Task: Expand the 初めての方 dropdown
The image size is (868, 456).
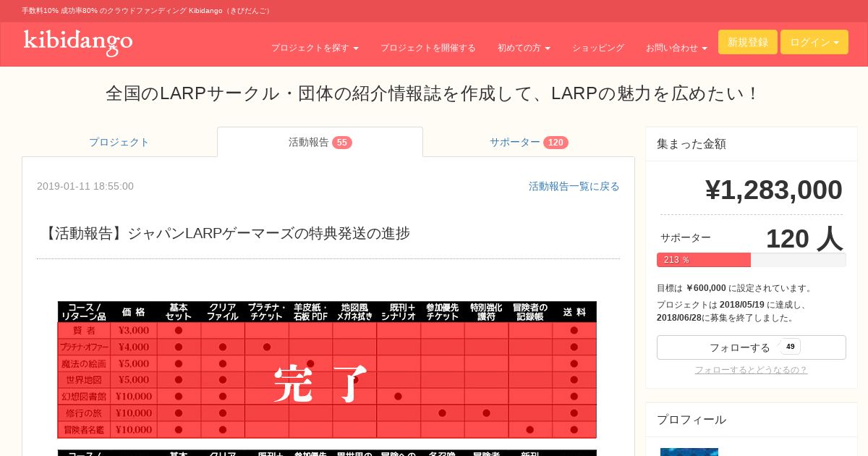Action: coord(524,48)
